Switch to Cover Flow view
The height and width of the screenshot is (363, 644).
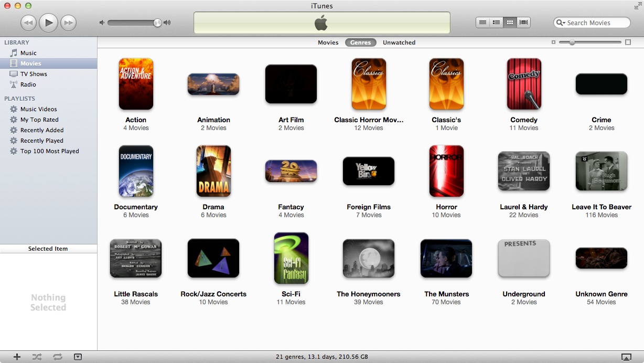[x=523, y=23]
